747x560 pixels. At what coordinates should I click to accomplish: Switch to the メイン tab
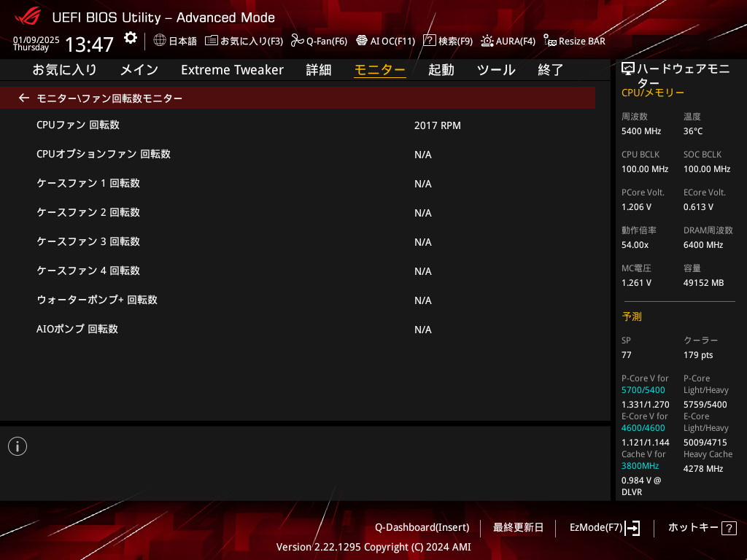139,70
